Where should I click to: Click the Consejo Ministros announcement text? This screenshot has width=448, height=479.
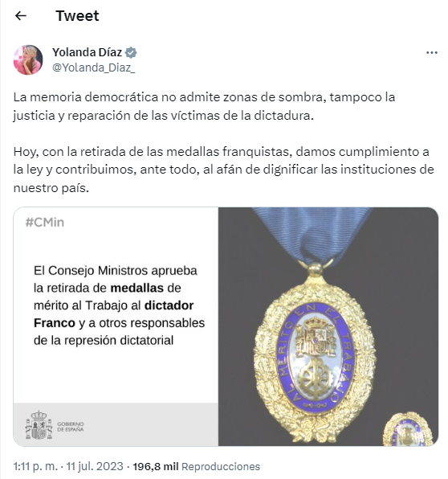point(119,305)
